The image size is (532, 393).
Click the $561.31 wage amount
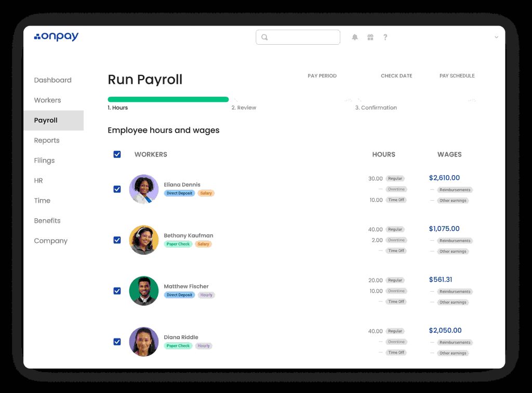(441, 280)
